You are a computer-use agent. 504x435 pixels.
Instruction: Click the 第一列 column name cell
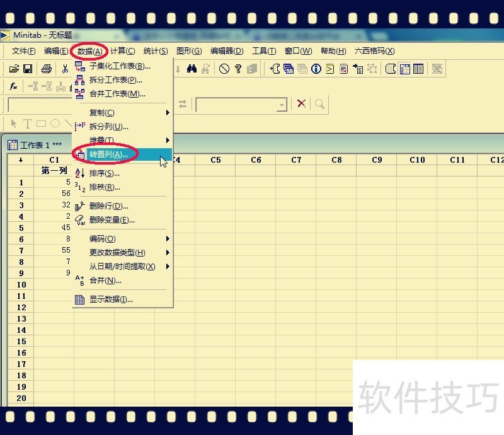(54, 170)
